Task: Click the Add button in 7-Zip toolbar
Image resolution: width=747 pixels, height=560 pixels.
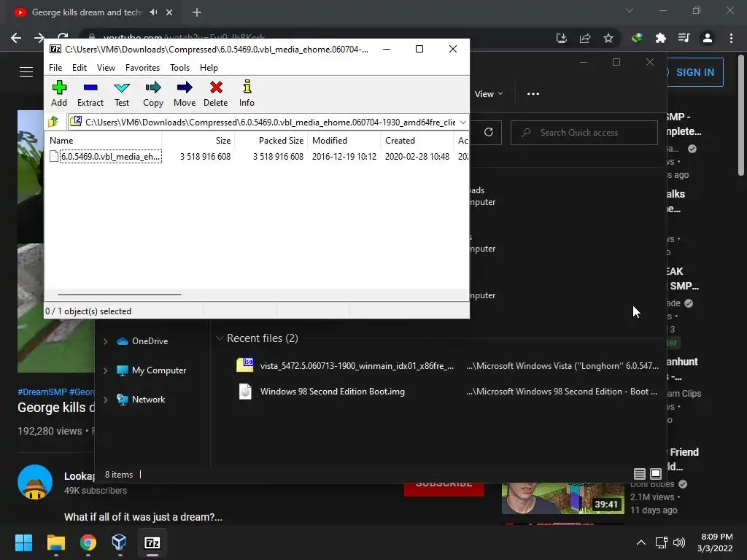Action: tap(59, 94)
